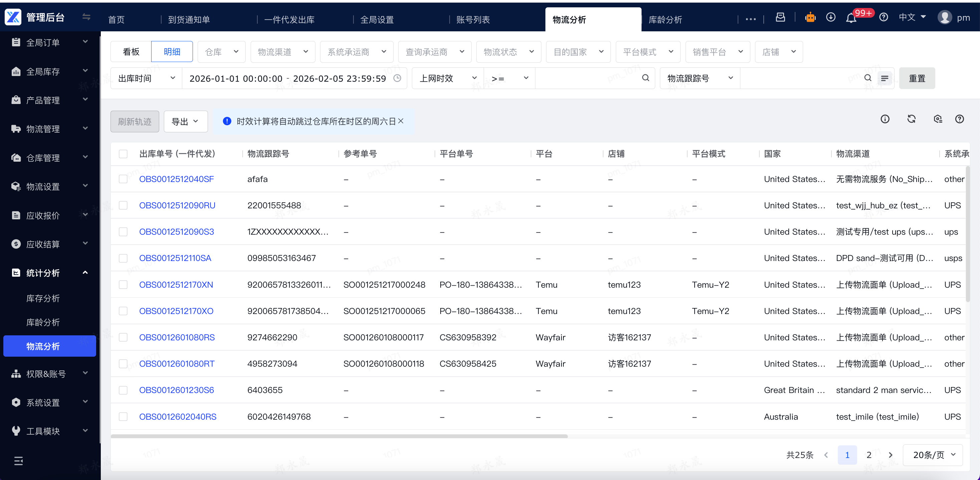Open order link OBS0012512170XN
Image resolution: width=980 pixels, height=480 pixels.
click(176, 285)
